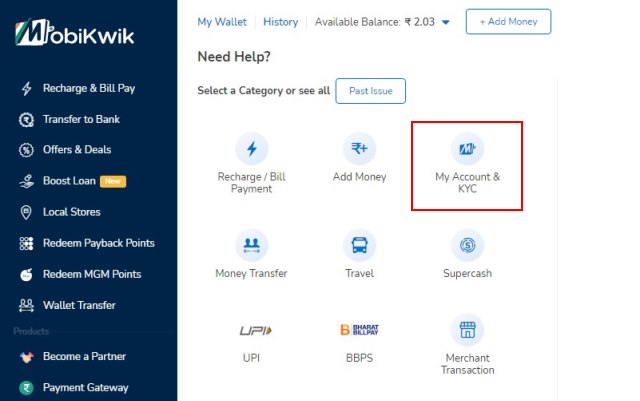The height and width of the screenshot is (401, 640).
Task: Open Recharge & Bill Pay in sidebar
Action: click(x=89, y=88)
